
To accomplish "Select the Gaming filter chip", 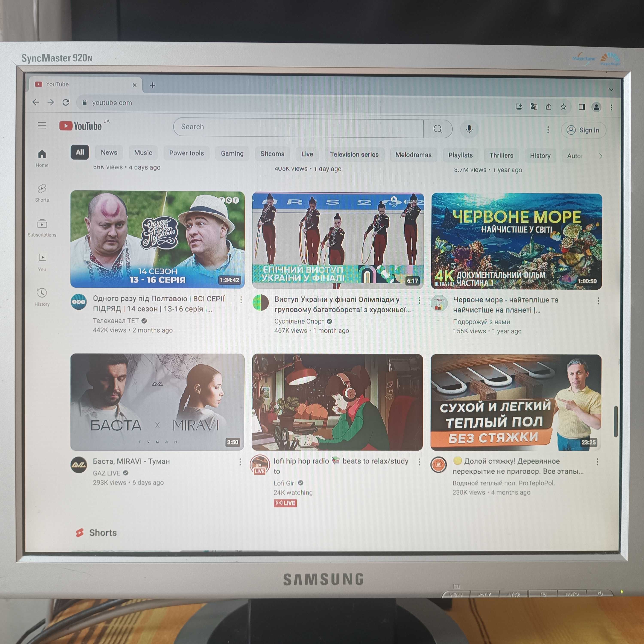I will pos(232,153).
